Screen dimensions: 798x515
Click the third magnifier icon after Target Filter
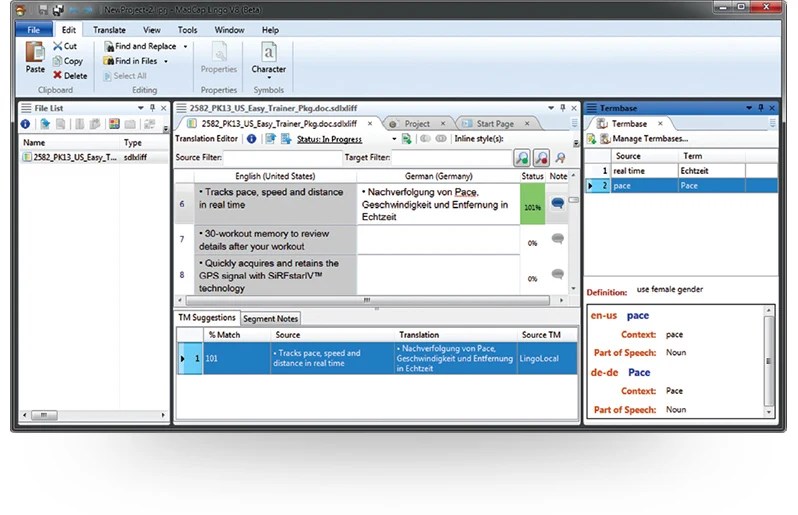[x=560, y=158]
